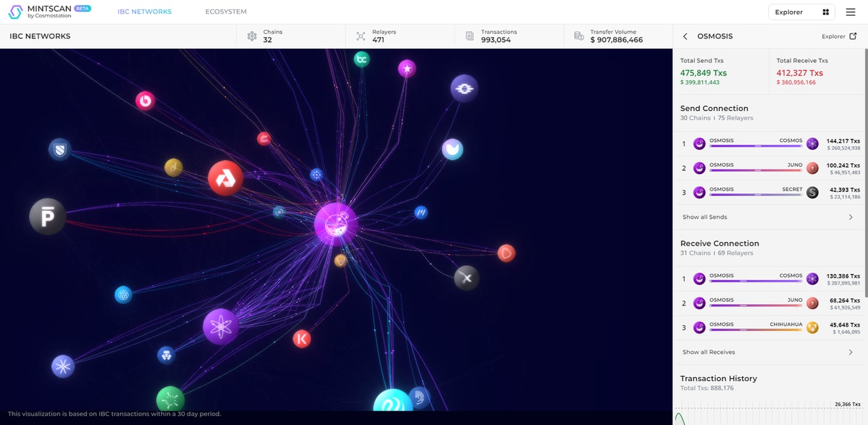This screenshot has width=868, height=425.
Task: Click the Receive Connection heading
Action: point(719,243)
